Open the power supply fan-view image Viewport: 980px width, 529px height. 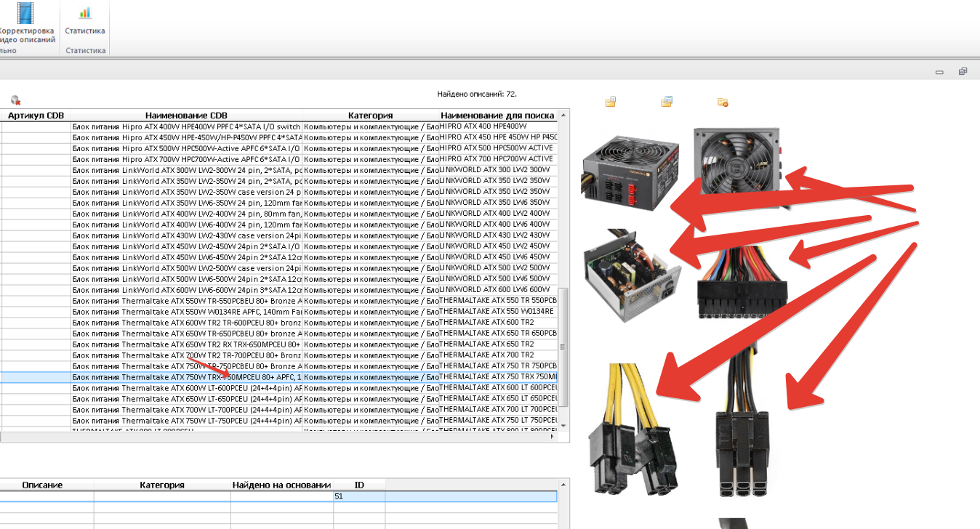[x=736, y=167]
